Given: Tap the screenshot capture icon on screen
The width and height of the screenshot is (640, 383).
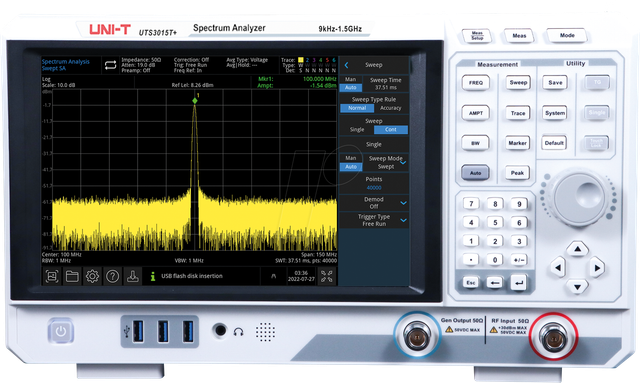Looking at the screenshot, I should 52,276.
